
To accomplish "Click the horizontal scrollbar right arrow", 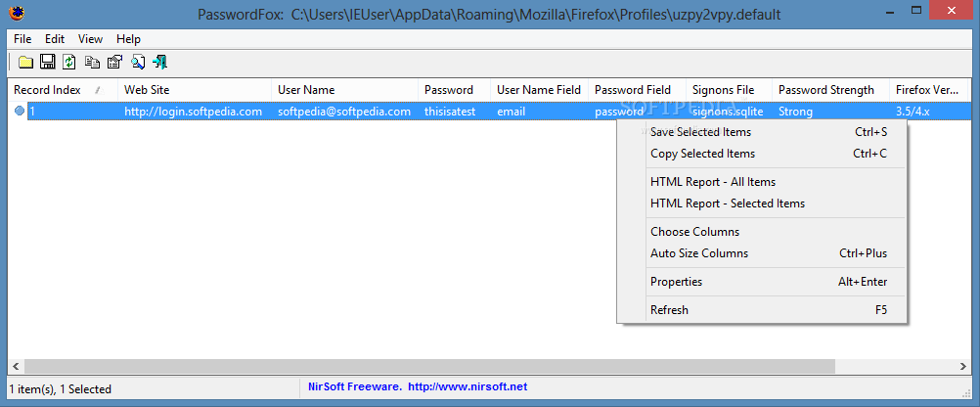I will click(964, 366).
